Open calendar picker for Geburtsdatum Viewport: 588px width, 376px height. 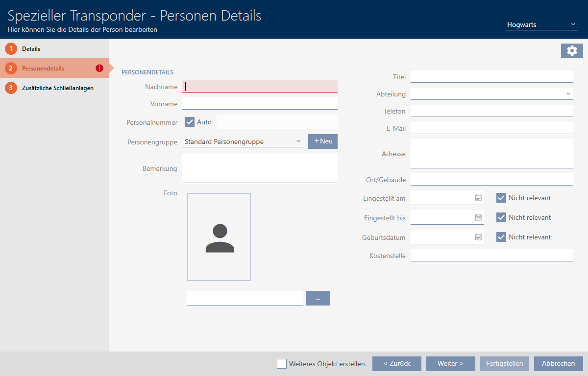(478, 237)
